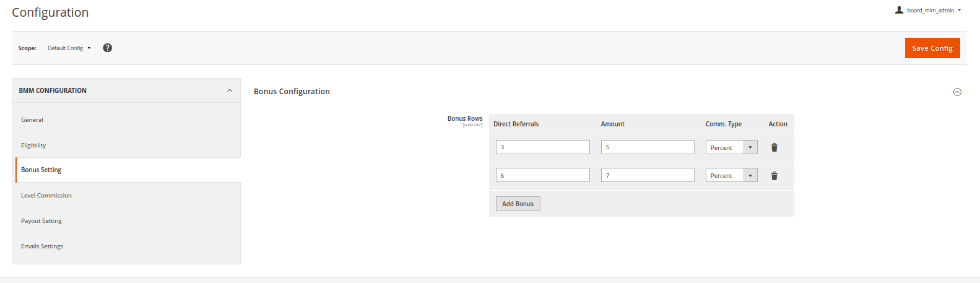Go to Eligibility settings

pyautogui.click(x=33, y=146)
